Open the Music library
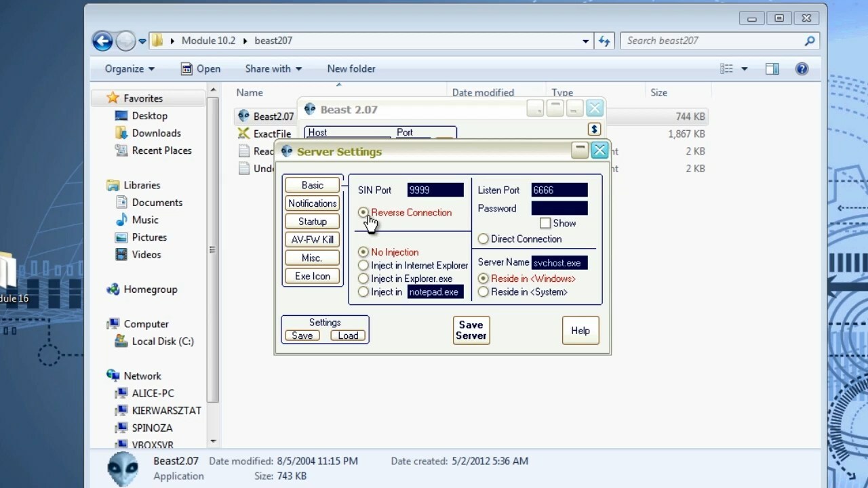868x488 pixels. [x=145, y=220]
